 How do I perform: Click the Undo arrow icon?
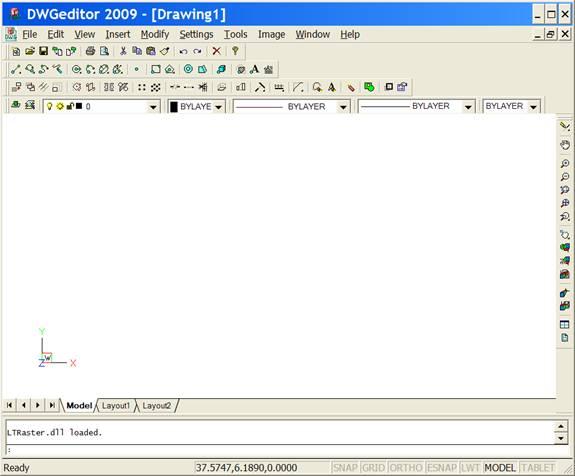[x=183, y=51]
